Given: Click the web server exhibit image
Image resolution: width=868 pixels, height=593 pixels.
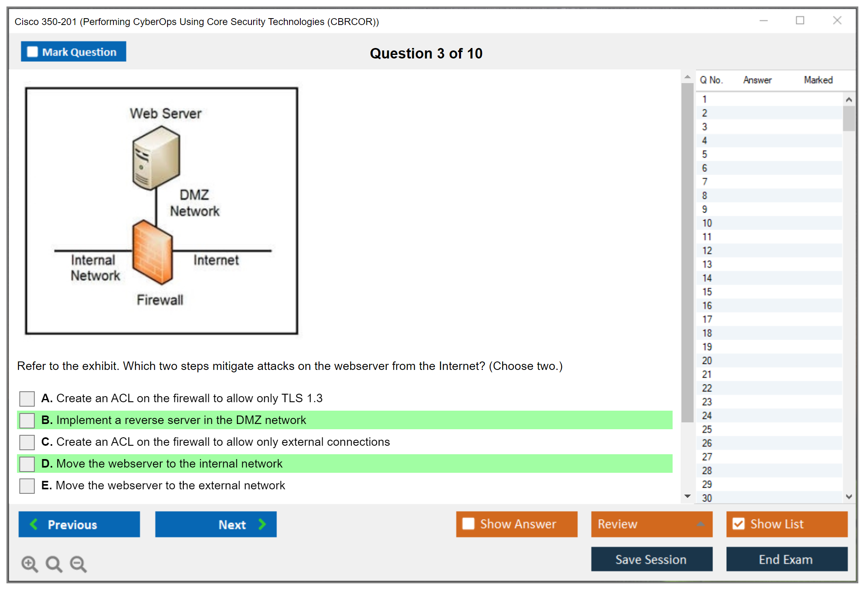Looking at the screenshot, I should (x=161, y=211).
